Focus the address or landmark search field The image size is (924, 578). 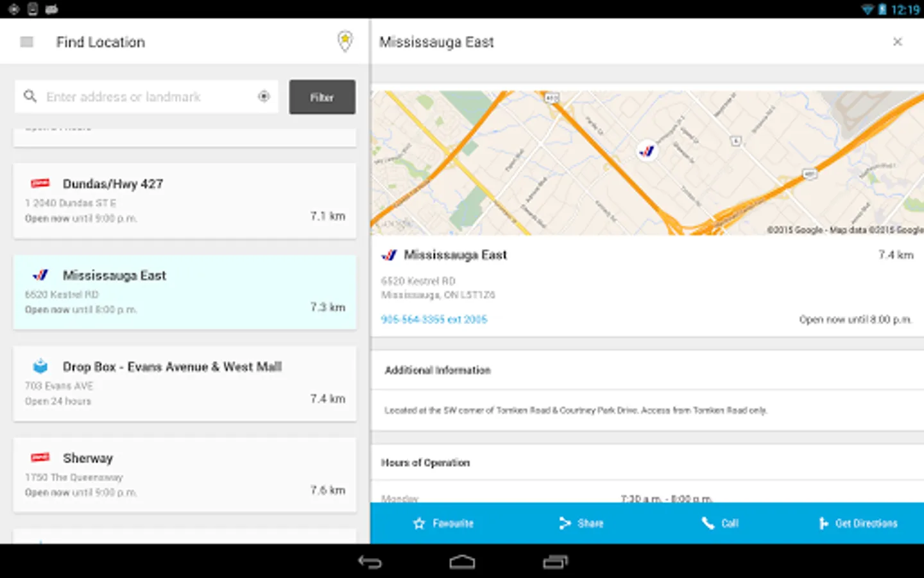click(x=146, y=96)
